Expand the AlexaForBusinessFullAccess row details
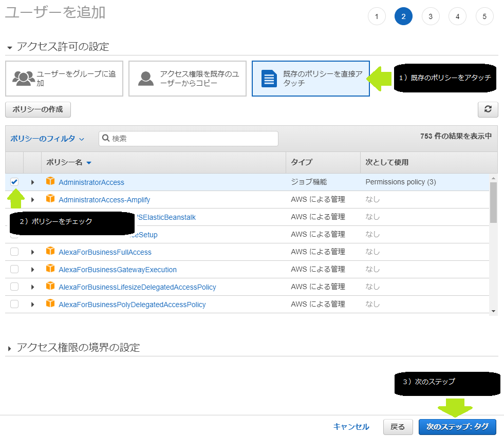 [x=32, y=252]
